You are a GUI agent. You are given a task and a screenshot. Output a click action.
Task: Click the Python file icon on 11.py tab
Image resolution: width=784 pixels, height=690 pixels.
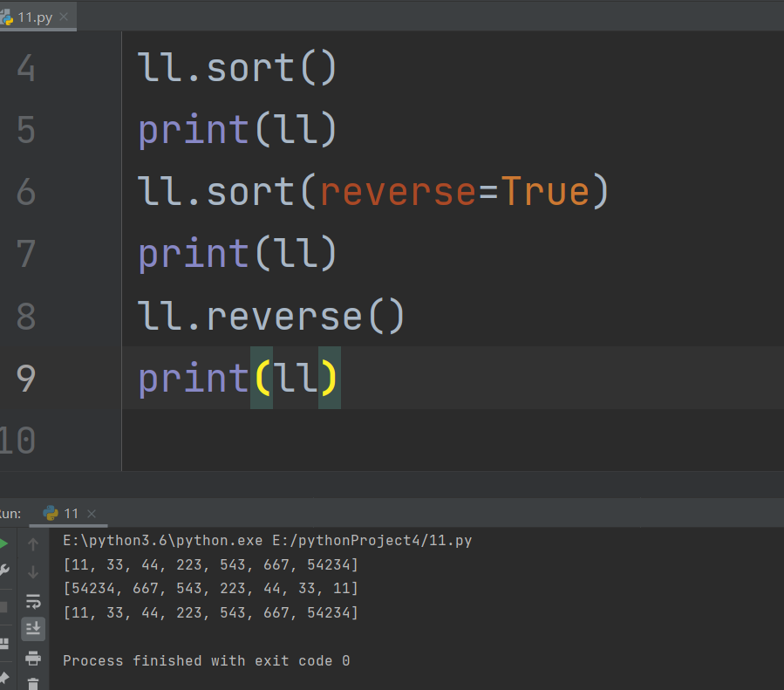(x=6, y=17)
